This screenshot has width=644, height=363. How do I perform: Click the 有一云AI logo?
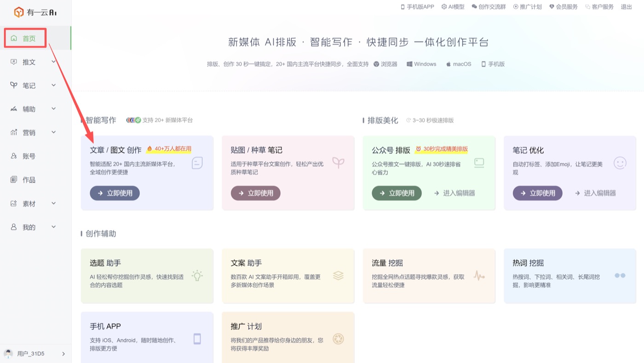point(35,12)
